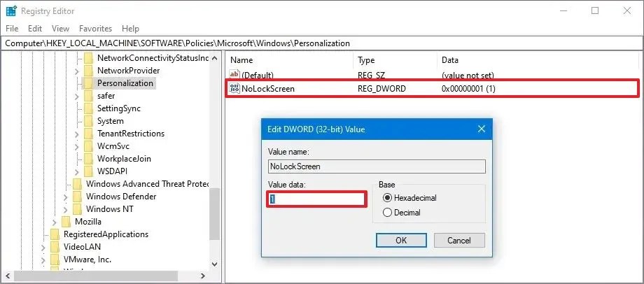Expand the VMware, Inc. key

click(x=43, y=260)
